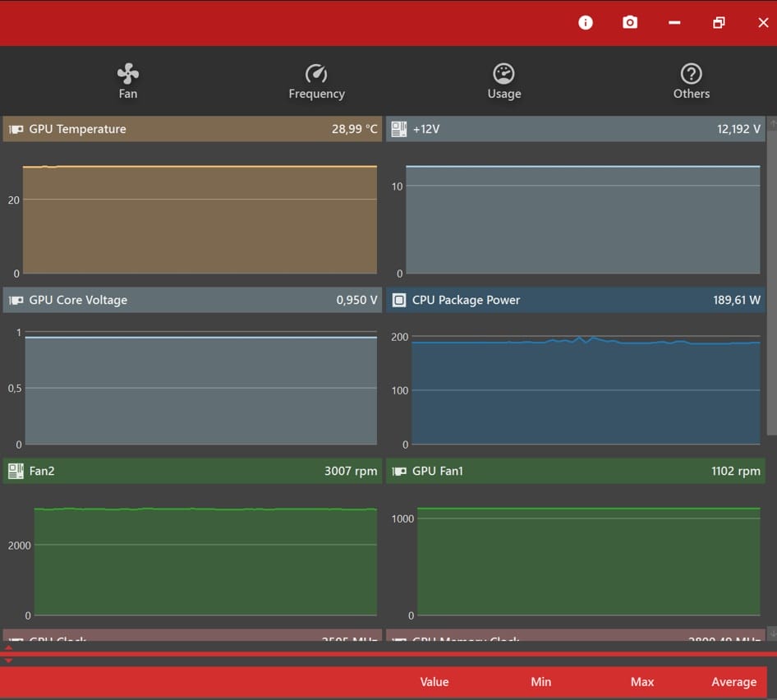777x700 pixels.
Task: Click the GPU Temperature graphics card icon
Action: coord(16,129)
